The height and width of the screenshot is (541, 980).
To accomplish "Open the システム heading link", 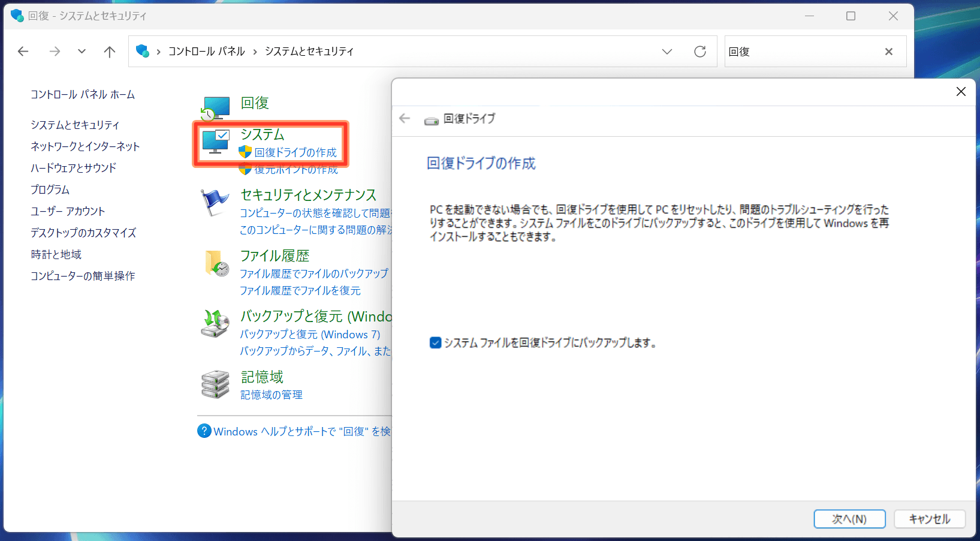I will (x=263, y=134).
